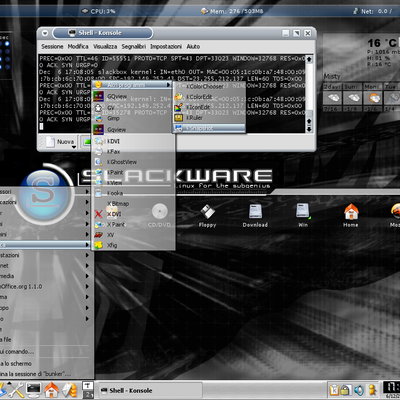This screenshot has width=400, height=400.
Task: Click the Nuova session button in Konsole
Action: click(x=61, y=142)
